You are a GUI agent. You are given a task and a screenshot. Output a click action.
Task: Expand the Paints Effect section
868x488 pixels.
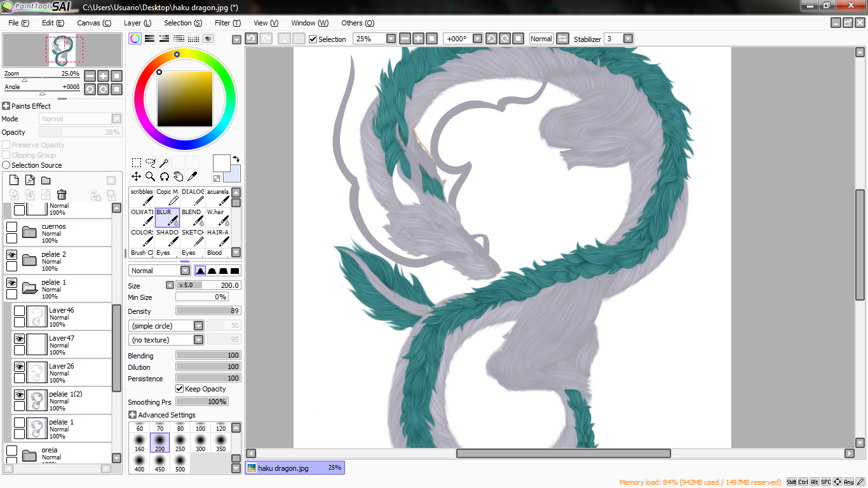coord(6,106)
